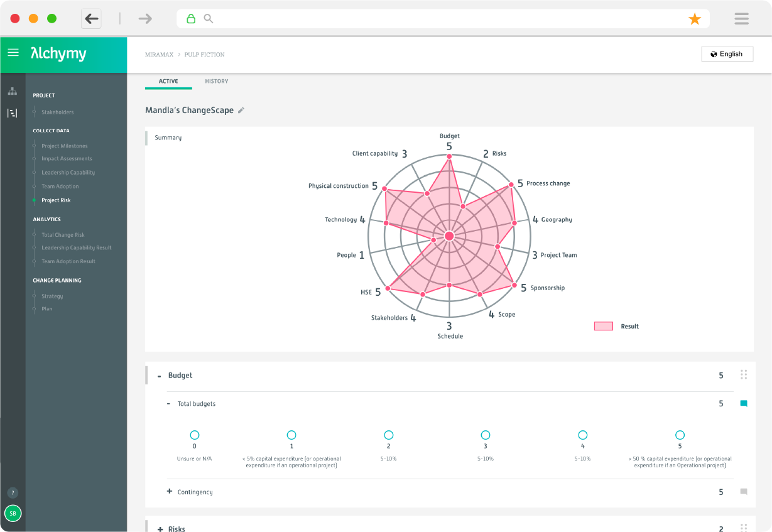772x532 pixels.
Task: Collapse the Budget section
Action: click(160, 376)
